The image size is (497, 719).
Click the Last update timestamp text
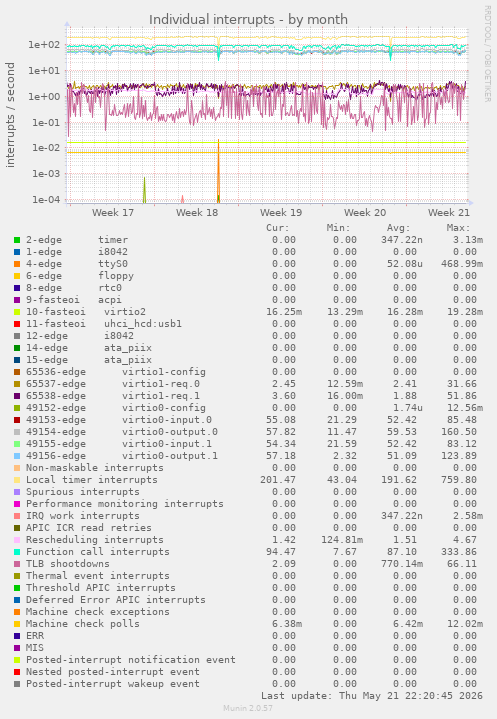tap(372, 696)
